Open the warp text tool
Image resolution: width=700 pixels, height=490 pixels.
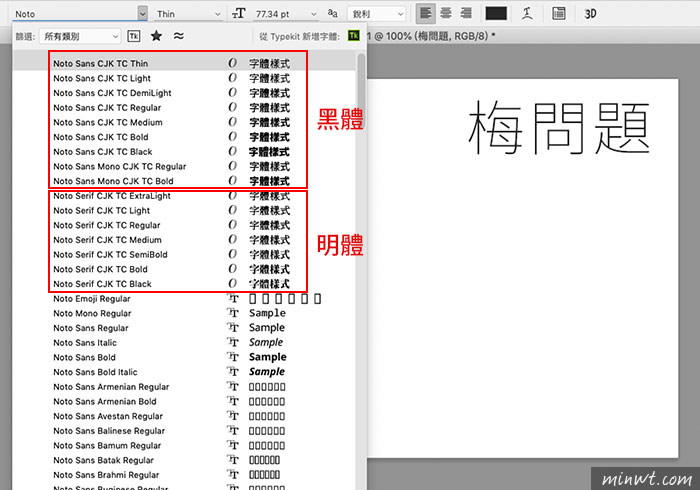click(x=527, y=13)
